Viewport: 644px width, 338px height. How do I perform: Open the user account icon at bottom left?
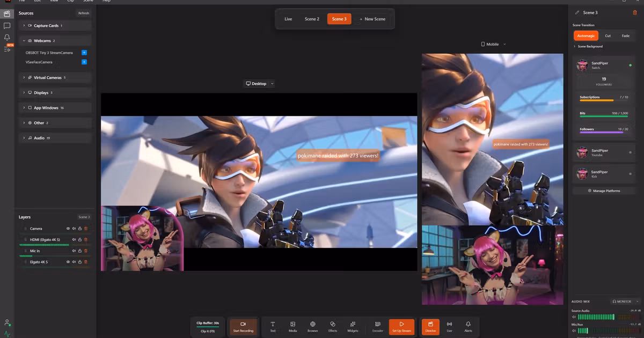coord(7,322)
